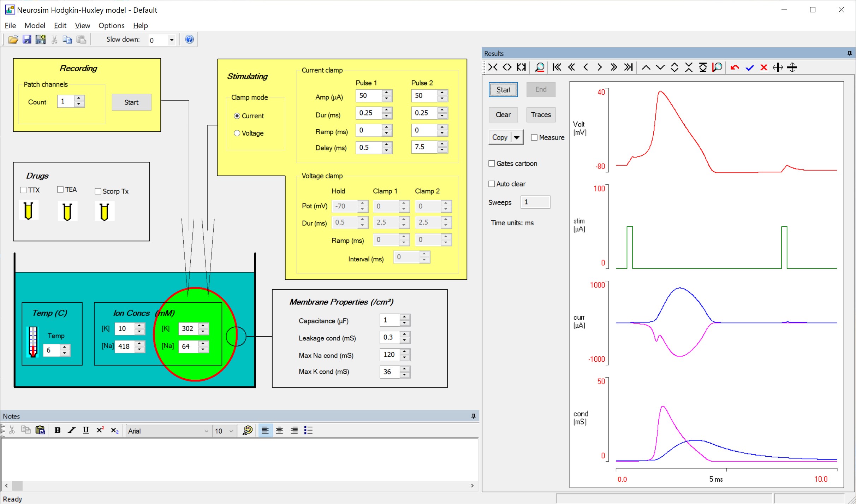Viewport: 856px width, 504px height.
Task: Click the red undo arrow in Results toolbar
Action: [735, 67]
